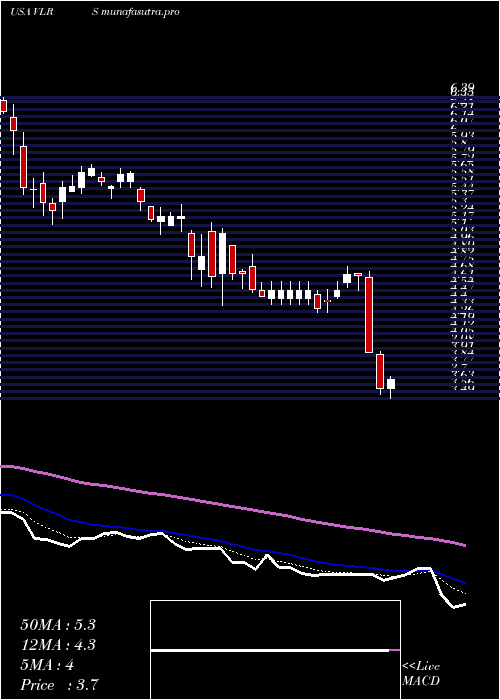This screenshot has width=500, height=700.
Task: Click the large red candlestick near the chart's right end
Action: pyautogui.click(x=369, y=315)
